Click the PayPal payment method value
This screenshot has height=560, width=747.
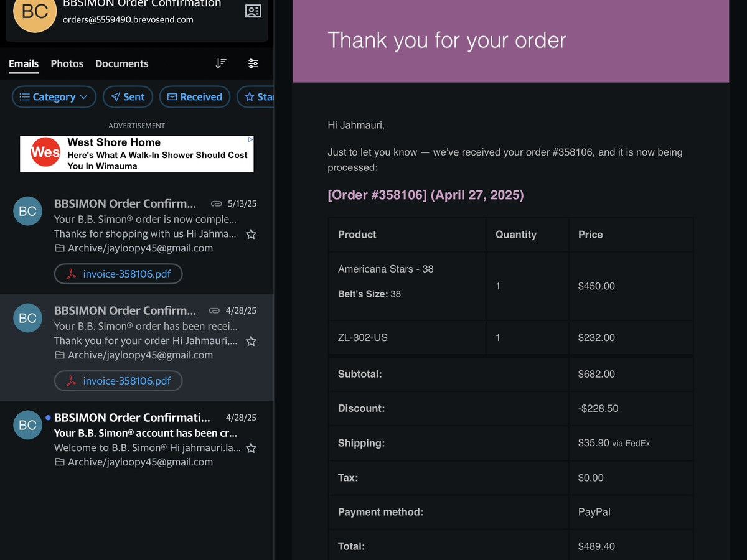pos(594,512)
